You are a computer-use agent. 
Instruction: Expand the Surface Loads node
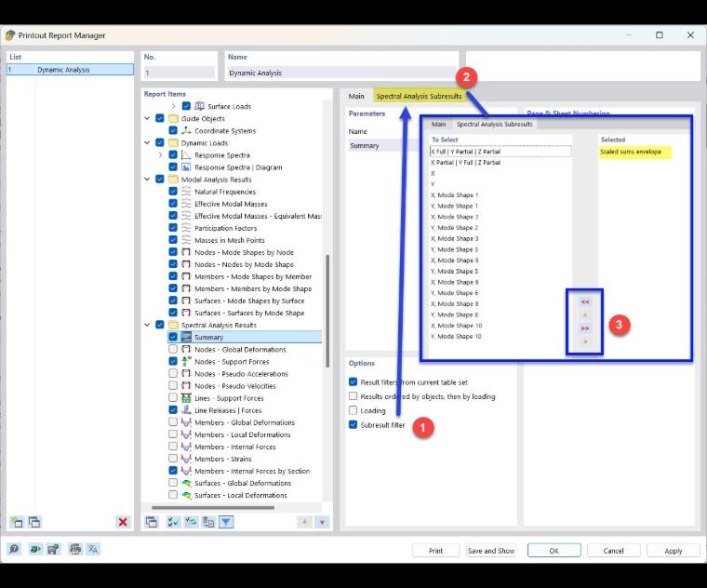click(174, 106)
